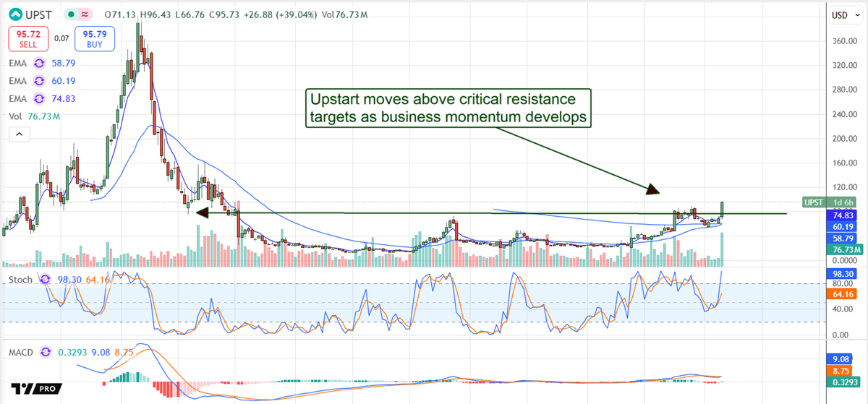The image size is (868, 404).
Task: Click the blue 74.83 EMA price tag
Action: [843, 215]
